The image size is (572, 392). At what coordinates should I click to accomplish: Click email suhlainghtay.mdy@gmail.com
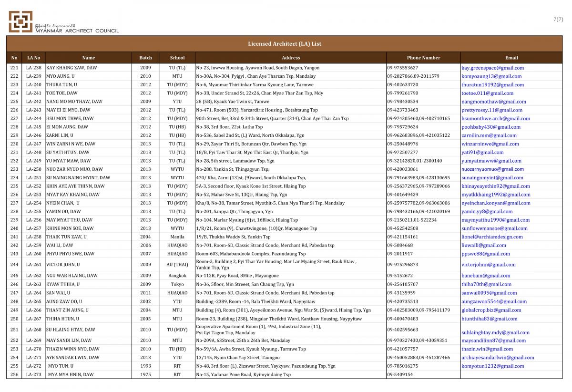(x=496, y=332)
